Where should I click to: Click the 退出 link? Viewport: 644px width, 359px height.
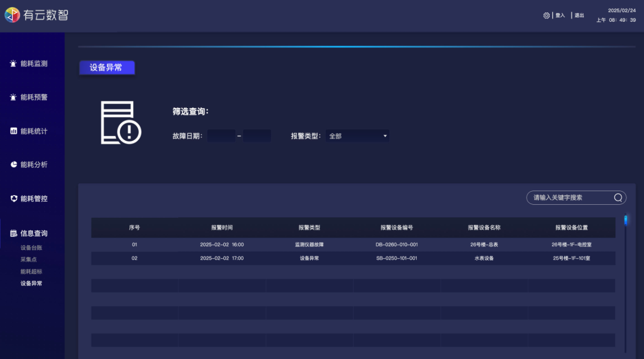click(579, 16)
